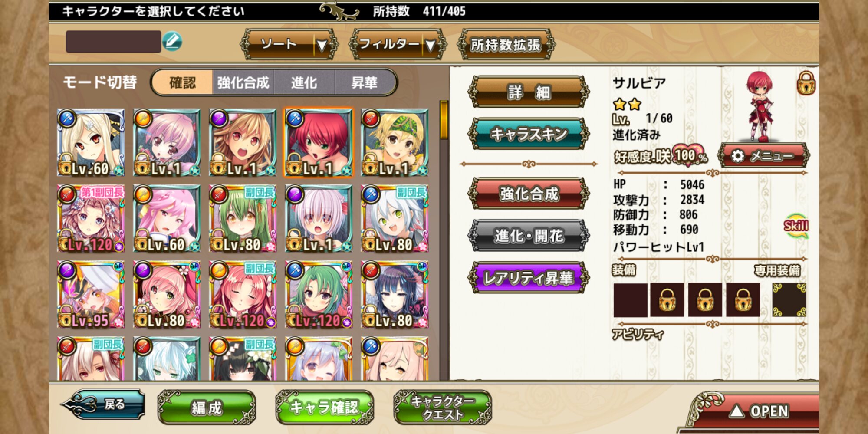Image resolution: width=868 pixels, height=434 pixels.
Task: Click the character list scrollbar handle
Action: [x=444, y=120]
